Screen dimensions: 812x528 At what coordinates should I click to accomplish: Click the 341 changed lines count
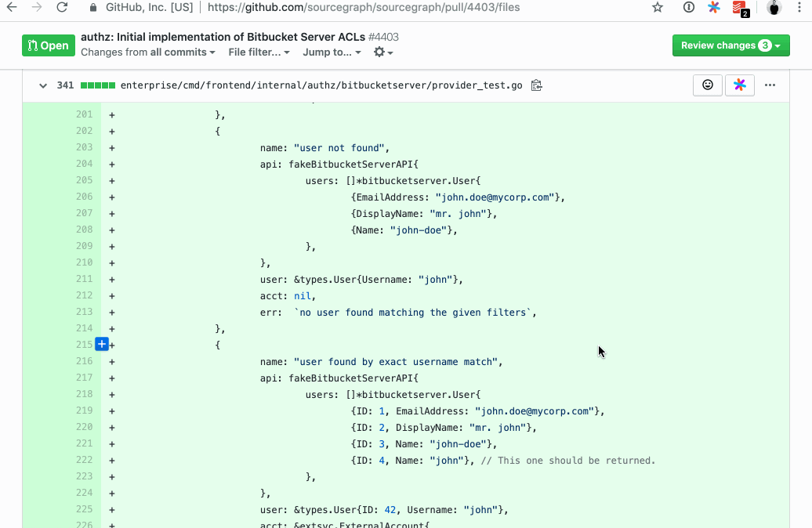coord(65,85)
